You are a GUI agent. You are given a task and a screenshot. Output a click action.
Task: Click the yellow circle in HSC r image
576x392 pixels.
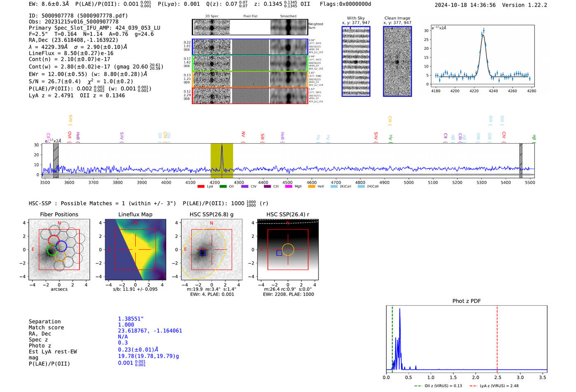click(x=288, y=249)
